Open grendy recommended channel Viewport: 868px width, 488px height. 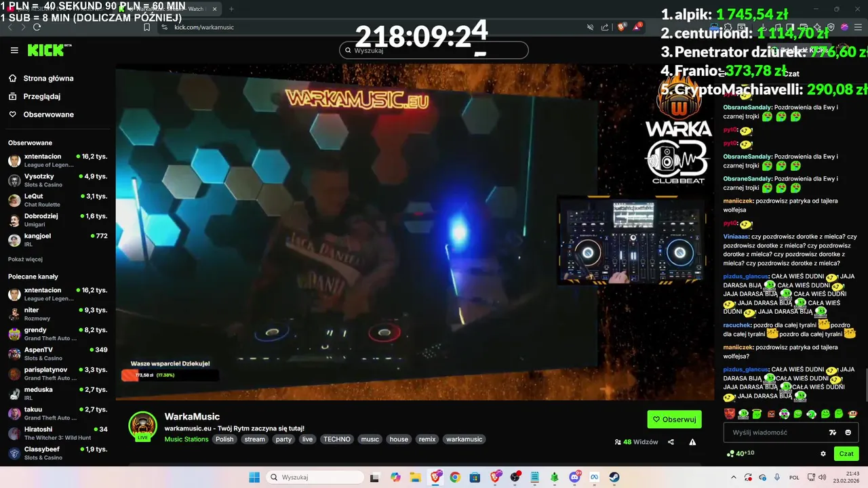click(58, 333)
